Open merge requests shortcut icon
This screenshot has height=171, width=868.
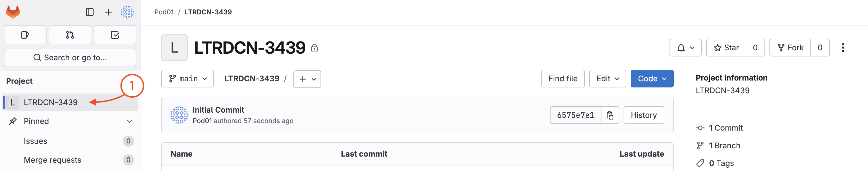click(70, 35)
